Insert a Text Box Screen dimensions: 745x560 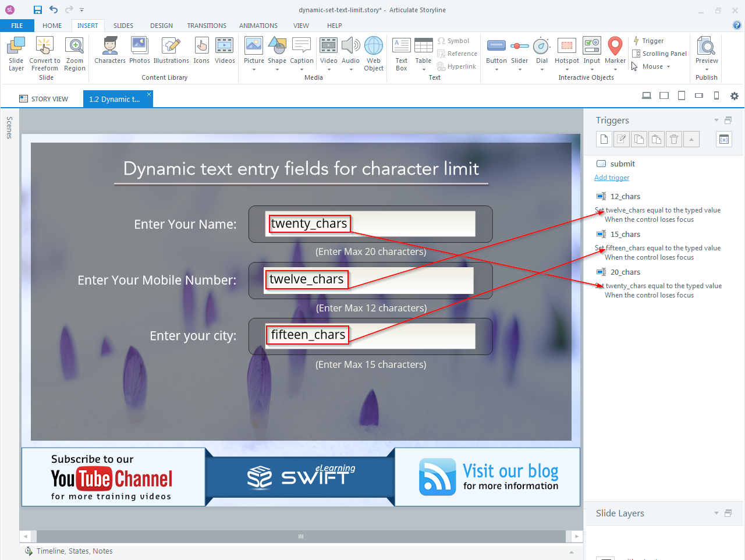402,53
